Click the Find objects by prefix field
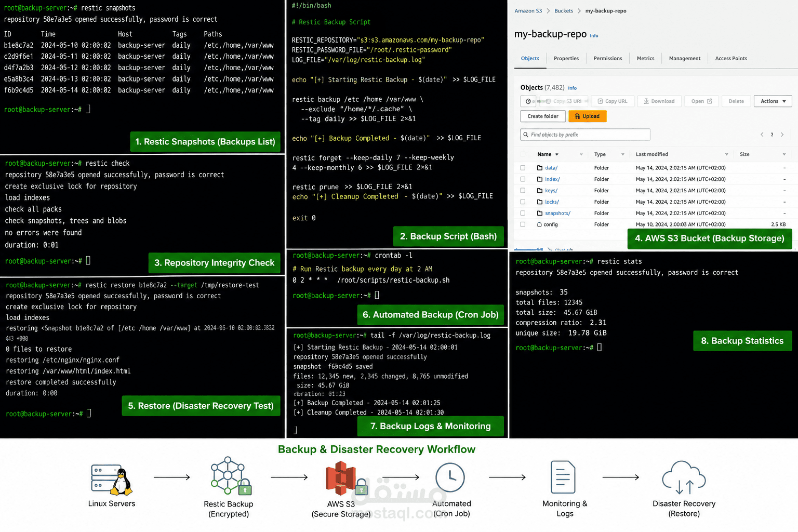This screenshot has width=798, height=532. point(585,135)
